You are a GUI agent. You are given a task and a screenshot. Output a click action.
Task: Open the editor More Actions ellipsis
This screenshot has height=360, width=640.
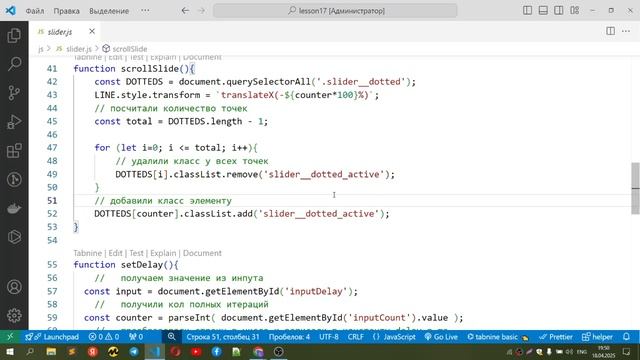pos(626,31)
